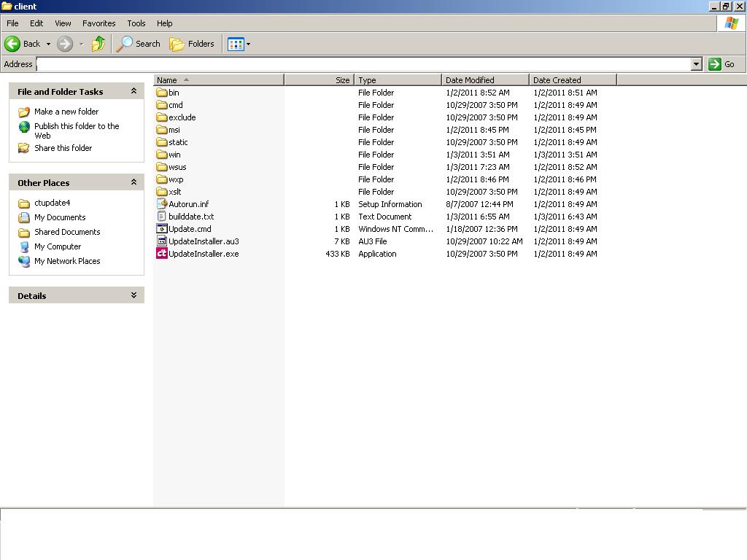Select the bin folder icon

pyautogui.click(x=162, y=93)
